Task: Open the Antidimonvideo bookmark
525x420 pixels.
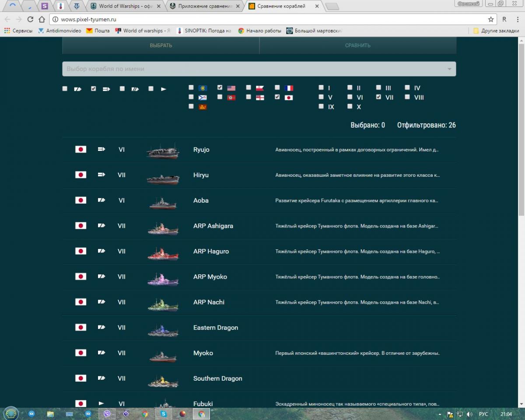Action: pos(59,31)
